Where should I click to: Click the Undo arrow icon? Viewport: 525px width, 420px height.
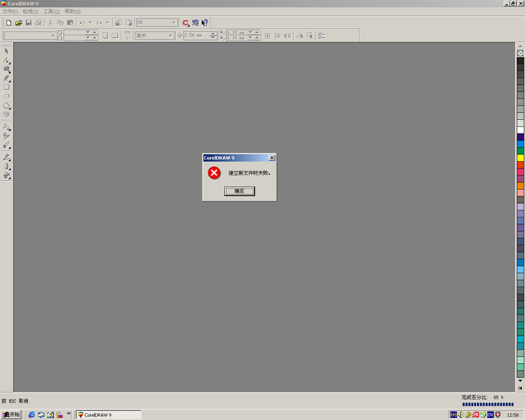point(82,23)
